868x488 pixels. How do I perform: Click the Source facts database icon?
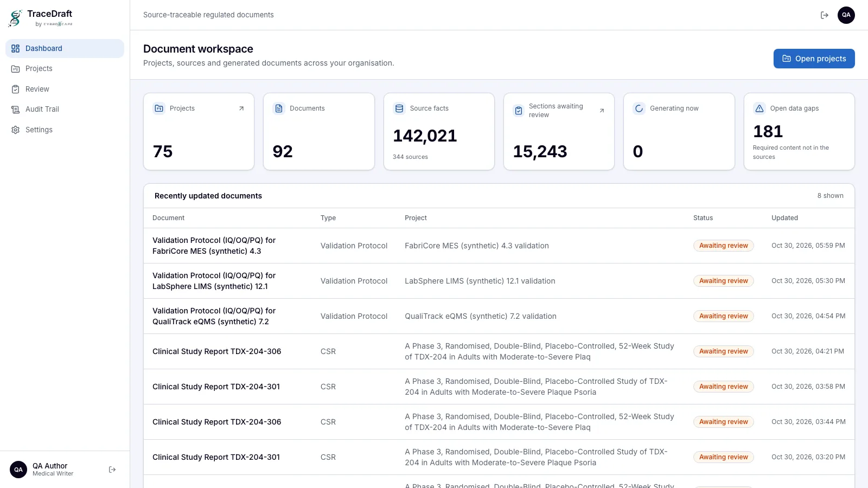pos(399,108)
